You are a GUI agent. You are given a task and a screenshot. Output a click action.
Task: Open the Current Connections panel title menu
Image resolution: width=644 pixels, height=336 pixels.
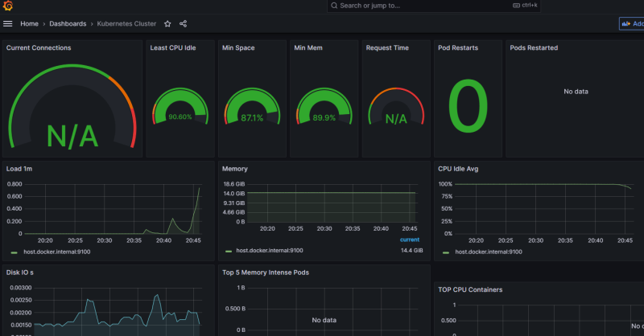(39, 48)
